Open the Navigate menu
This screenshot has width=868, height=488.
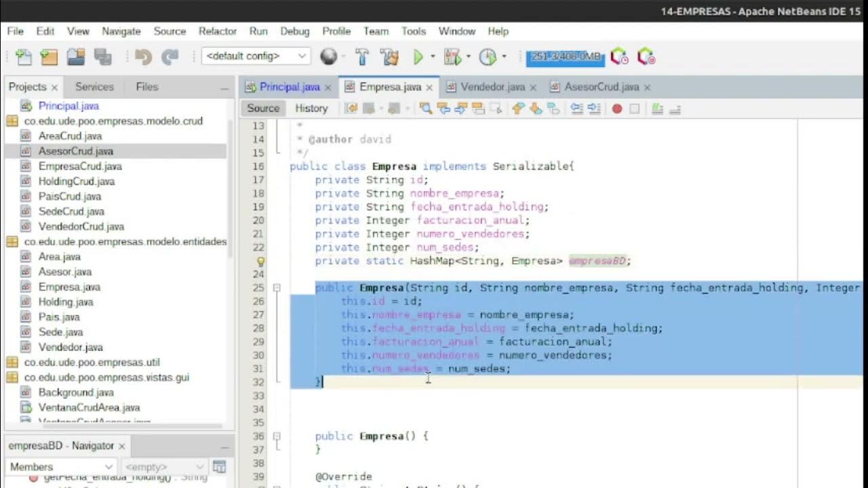[121, 31]
